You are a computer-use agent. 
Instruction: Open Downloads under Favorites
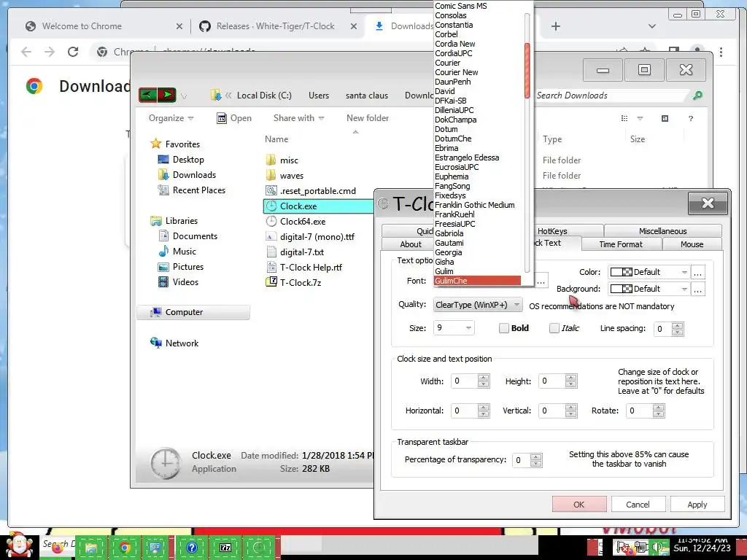point(194,175)
